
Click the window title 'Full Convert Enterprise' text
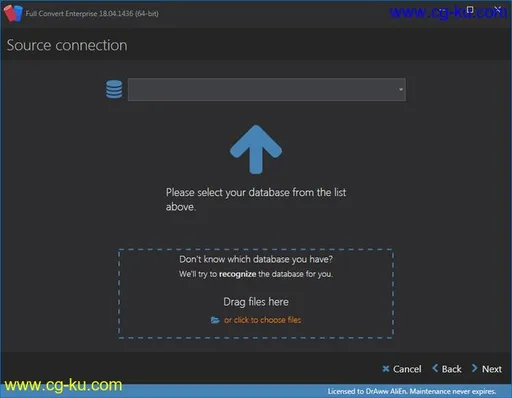click(x=92, y=14)
